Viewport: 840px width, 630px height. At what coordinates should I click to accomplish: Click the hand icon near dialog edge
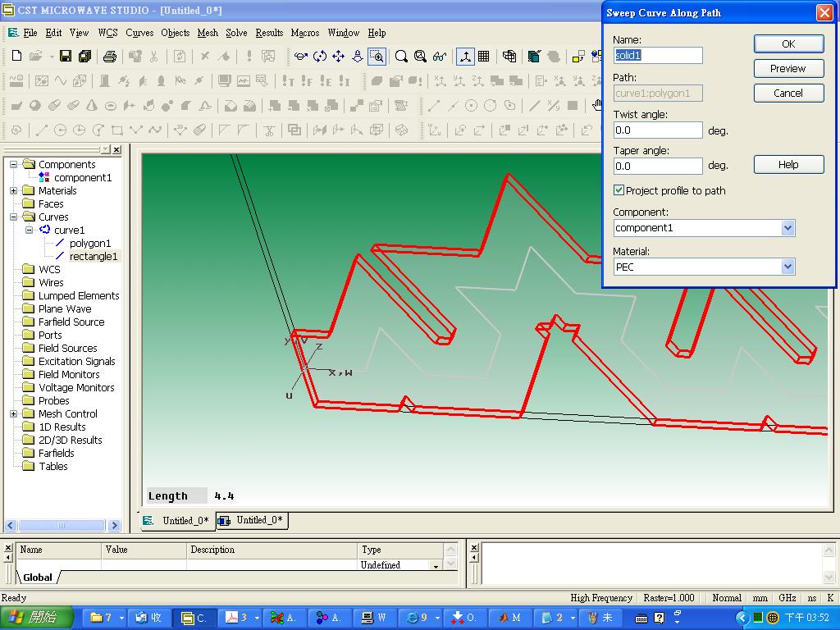click(x=597, y=105)
